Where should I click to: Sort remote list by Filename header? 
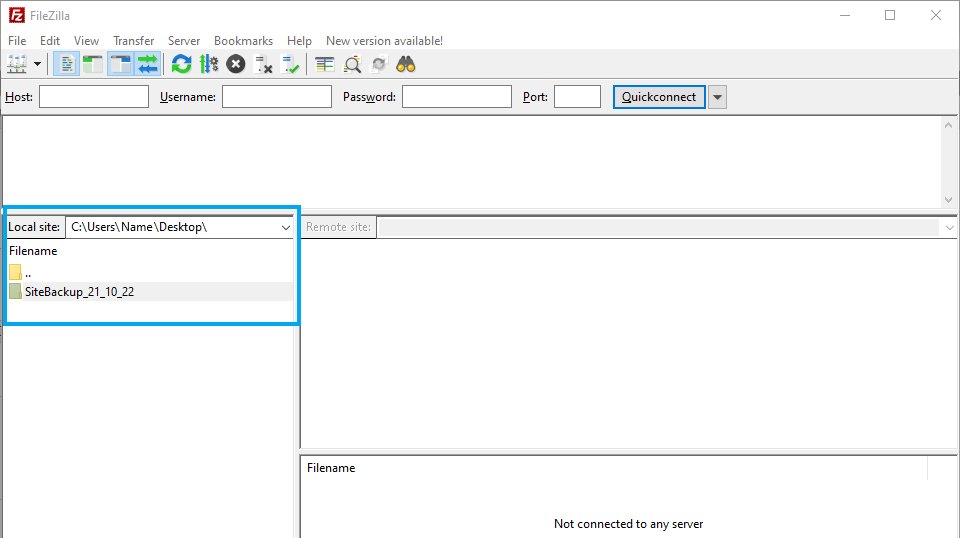click(x=331, y=468)
